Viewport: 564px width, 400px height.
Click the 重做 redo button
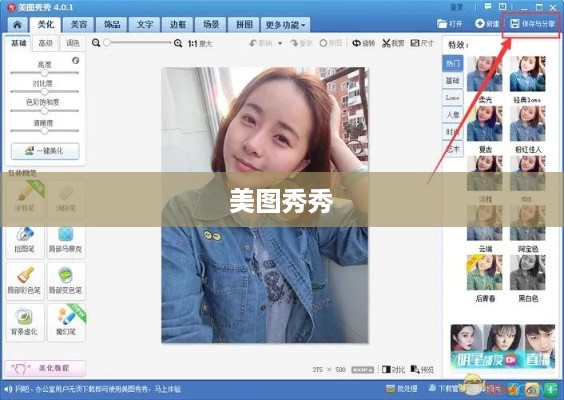301,43
